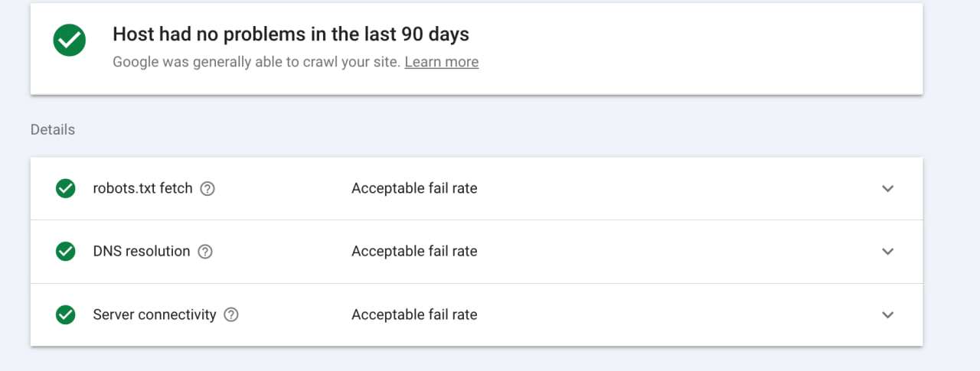The image size is (980, 371).
Task: Click the DNS resolution Acceptable fail rate status
Action: click(414, 251)
